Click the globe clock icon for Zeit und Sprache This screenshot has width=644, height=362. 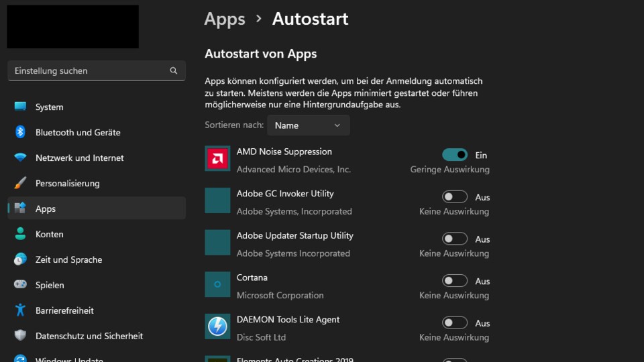click(20, 259)
